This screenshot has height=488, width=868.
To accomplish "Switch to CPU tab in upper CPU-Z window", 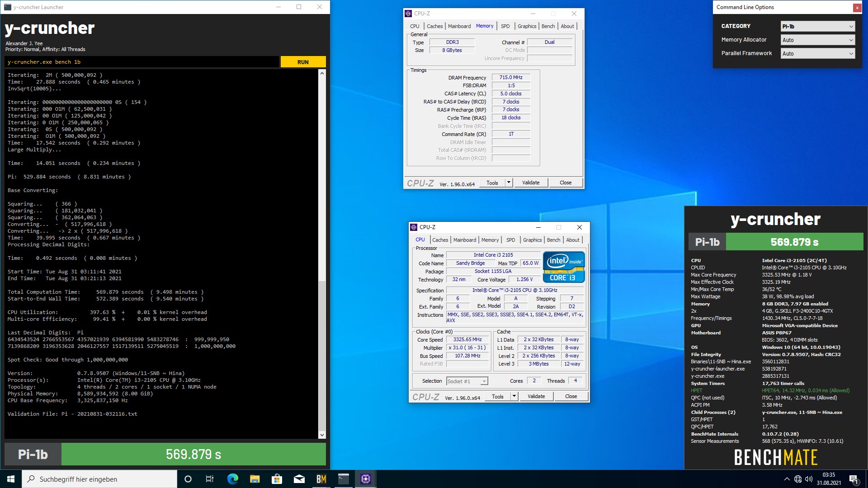I will tap(415, 26).
